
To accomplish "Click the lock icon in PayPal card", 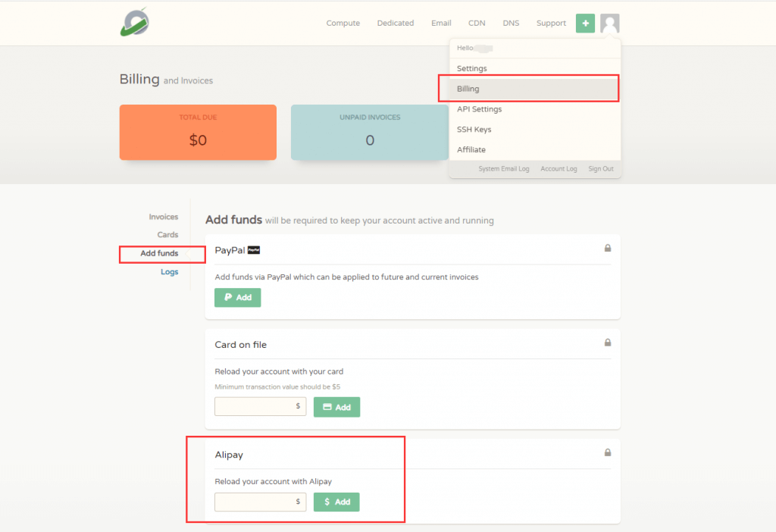I will coord(608,248).
